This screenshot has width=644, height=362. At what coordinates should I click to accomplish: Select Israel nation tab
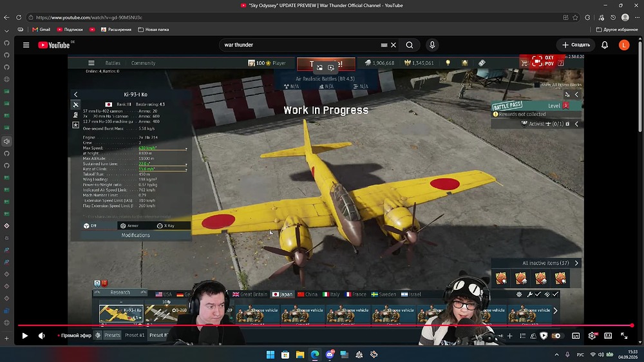(x=411, y=294)
